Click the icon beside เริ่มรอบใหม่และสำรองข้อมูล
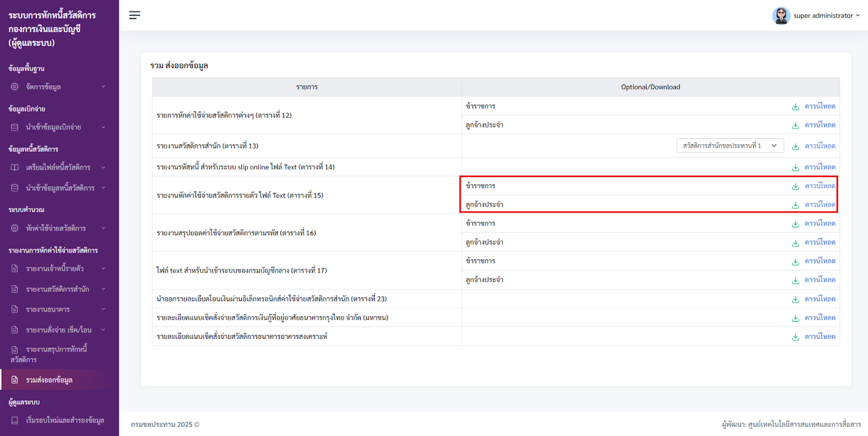868x436 pixels. pyautogui.click(x=15, y=420)
